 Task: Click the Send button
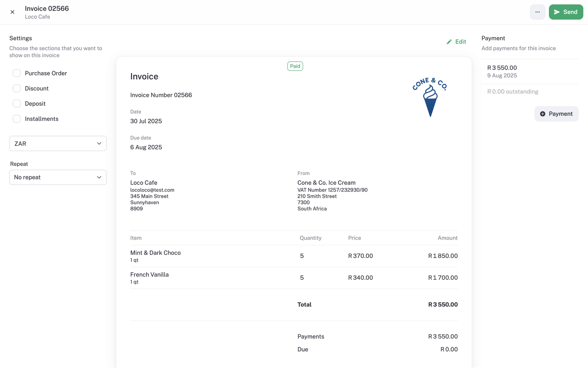click(x=566, y=12)
